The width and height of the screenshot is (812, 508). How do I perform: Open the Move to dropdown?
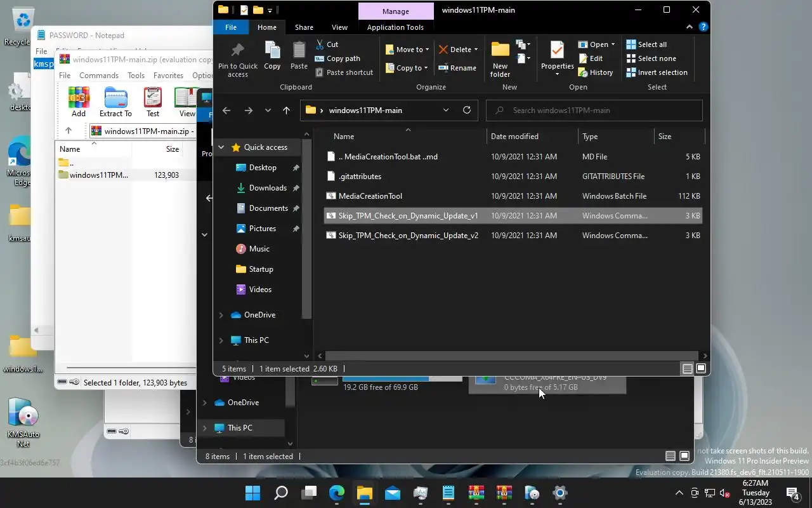click(x=407, y=50)
